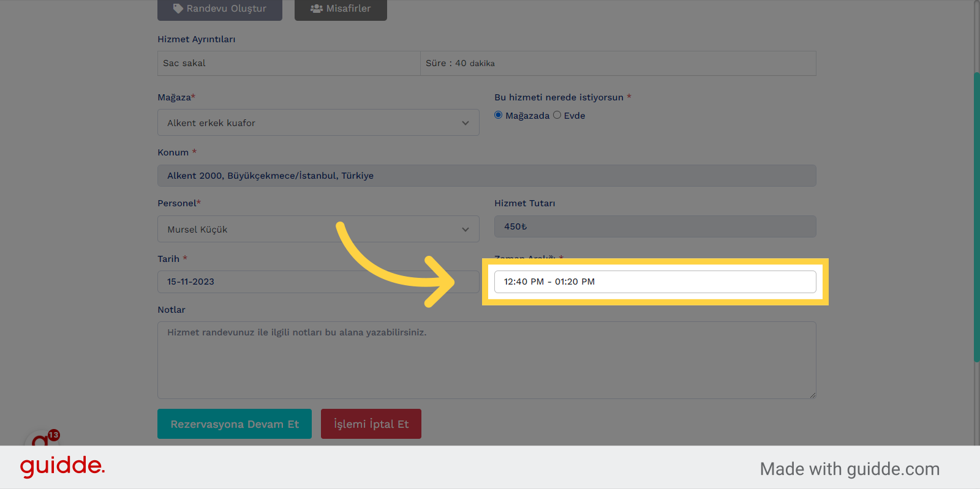980x489 pixels.
Task: Select the Mağazada radio option
Action: coord(499,115)
